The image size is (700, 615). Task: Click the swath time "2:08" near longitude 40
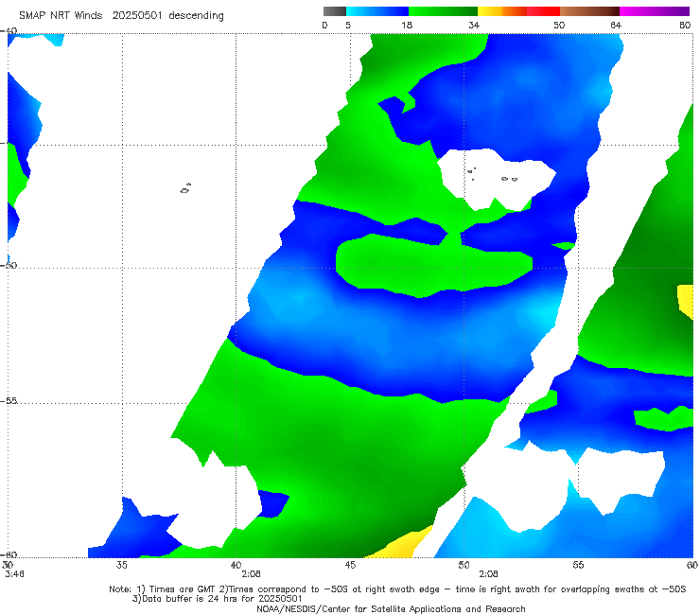(x=251, y=573)
